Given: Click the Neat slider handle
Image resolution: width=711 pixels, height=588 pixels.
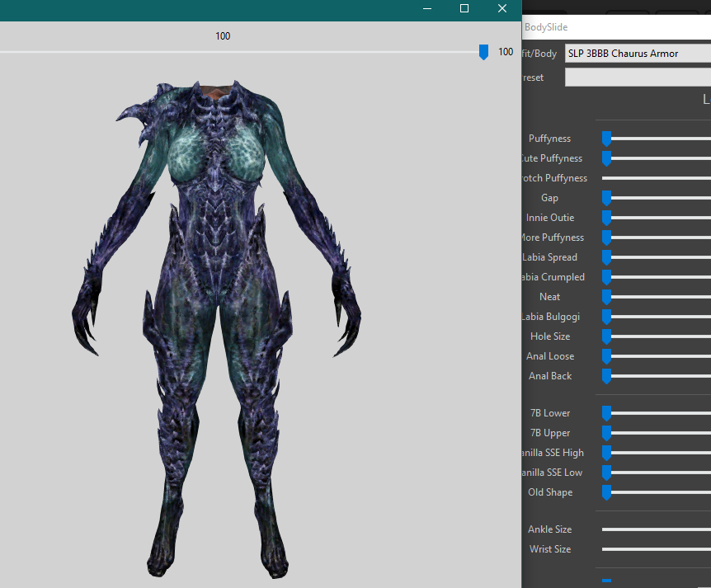Looking at the screenshot, I should [607, 297].
